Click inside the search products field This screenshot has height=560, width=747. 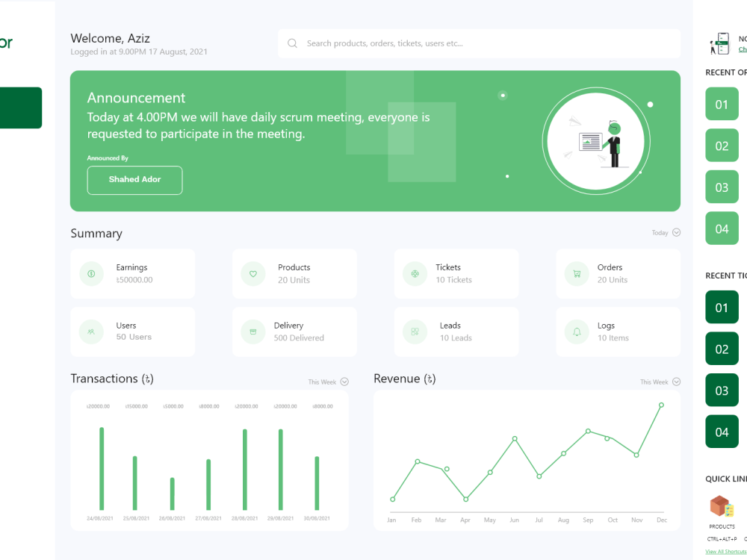(x=448, y=43)
